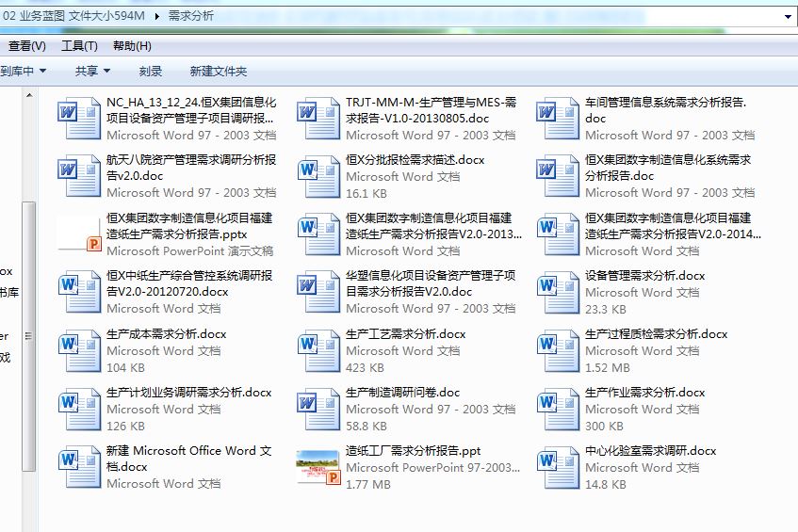Open the 工具(T) menu

[79, 46]
